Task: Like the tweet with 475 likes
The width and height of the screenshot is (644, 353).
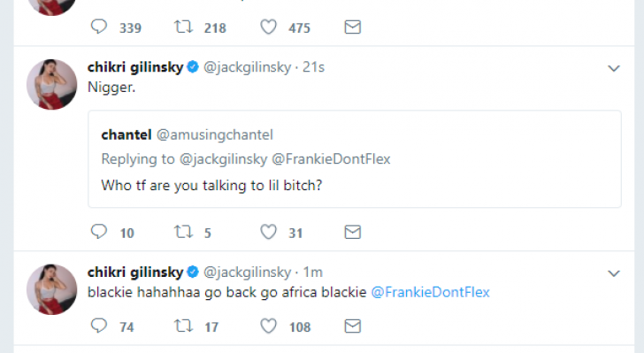Action: coord(268,27)
